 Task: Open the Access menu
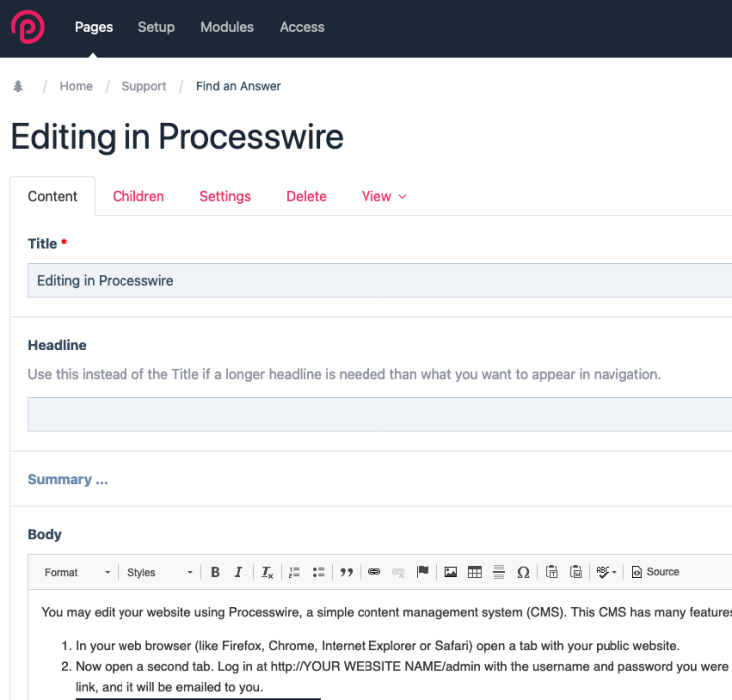[x=302, y=27]
